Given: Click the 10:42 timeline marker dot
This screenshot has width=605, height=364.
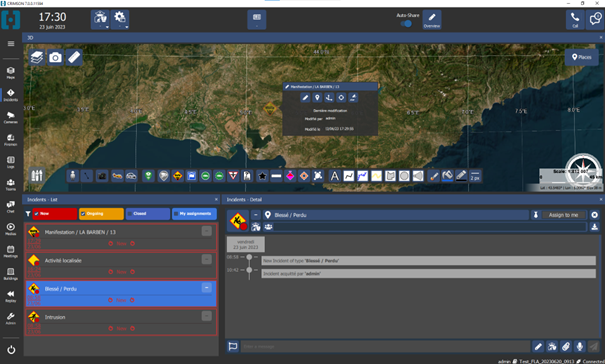Looking at the screenshot, I should (x=249, y=270).
